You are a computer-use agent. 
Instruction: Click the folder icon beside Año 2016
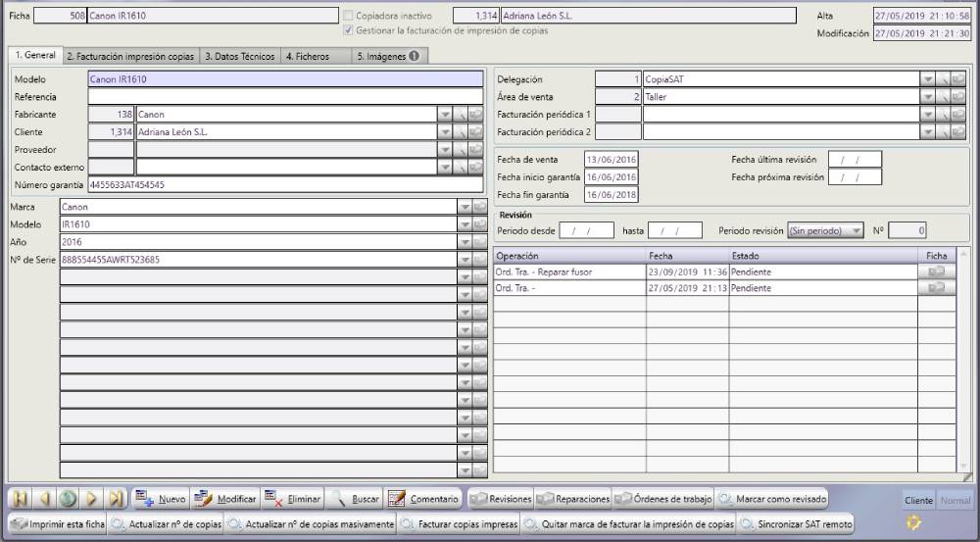click(480, 242)
